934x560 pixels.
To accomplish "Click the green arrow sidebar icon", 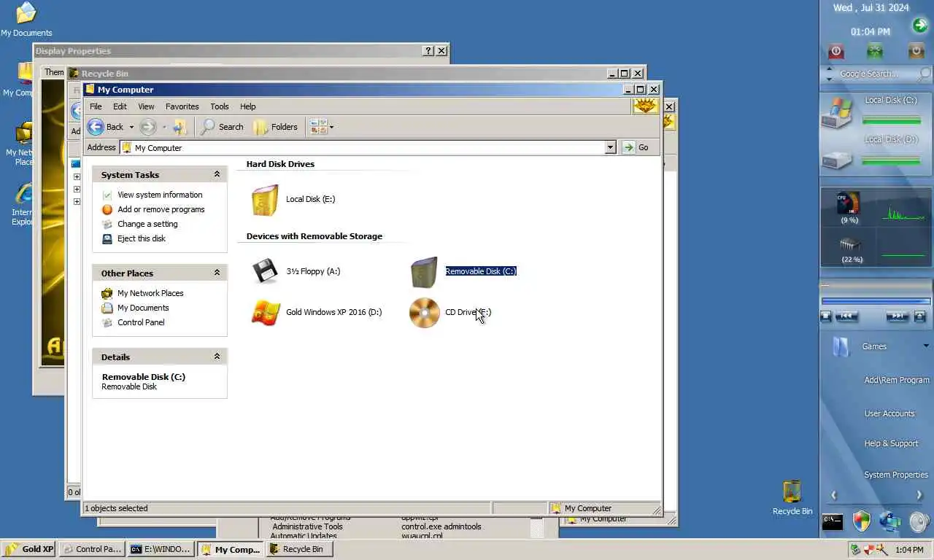I will (919, 26).
